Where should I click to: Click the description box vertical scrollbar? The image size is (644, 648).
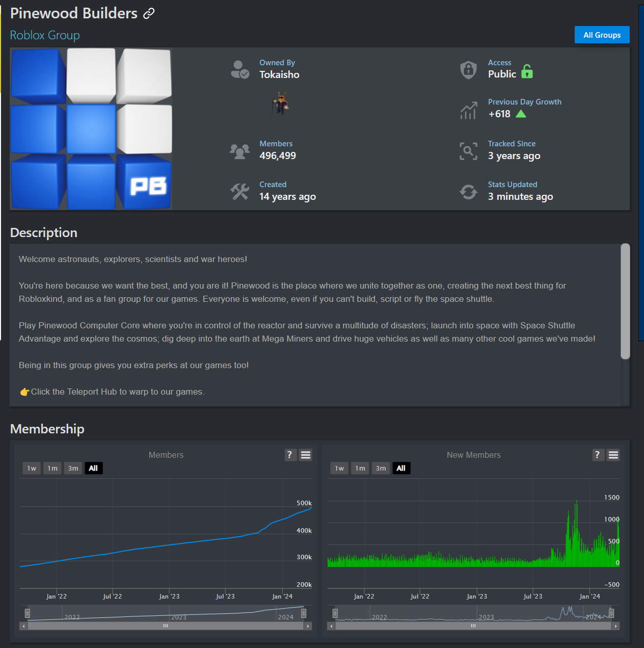pyautogui.click(x=625, y=301)
